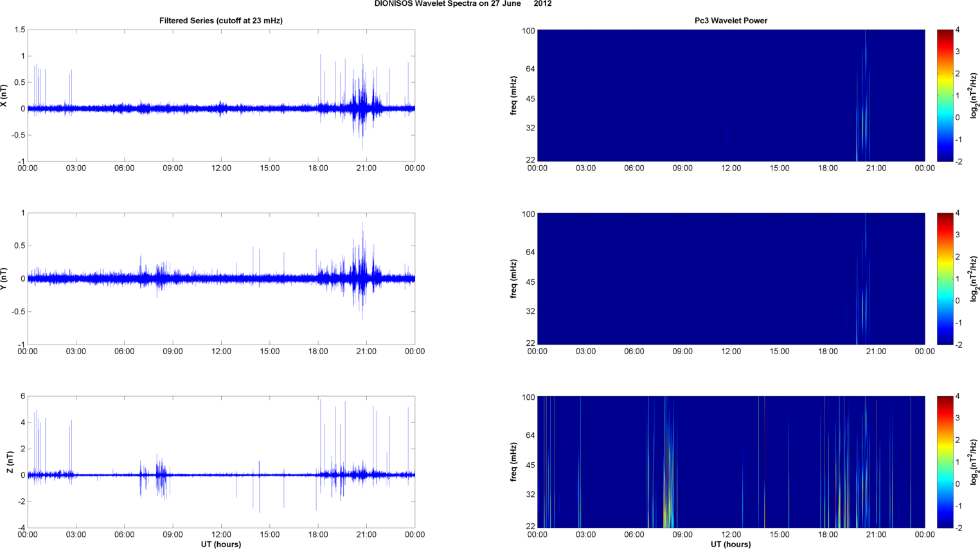
Task: Select the 'Pc3 Wavelet Power' heading
Action: click(x=731, y=21)
